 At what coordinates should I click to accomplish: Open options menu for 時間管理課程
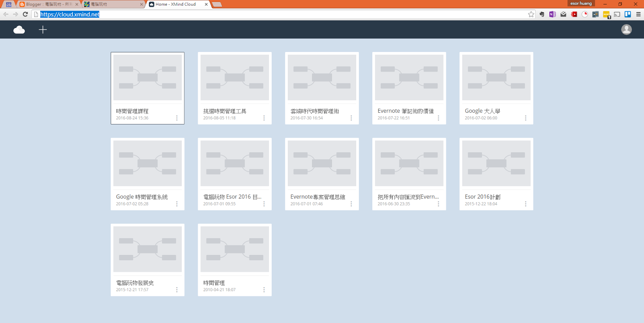(177, 118)
